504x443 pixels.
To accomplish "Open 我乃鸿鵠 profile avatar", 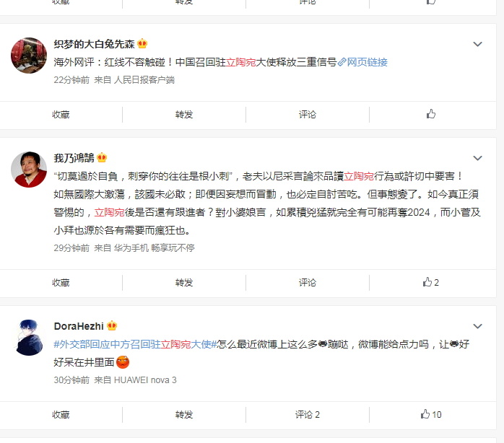I will point(29,170).
